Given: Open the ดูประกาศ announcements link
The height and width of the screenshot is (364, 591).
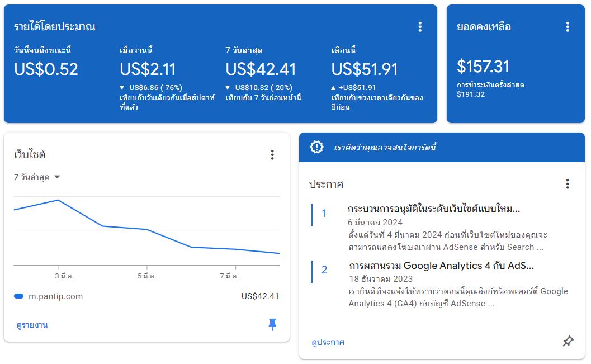Looking at the screenshot, I should pyautogui.click(x=328, y=342).
